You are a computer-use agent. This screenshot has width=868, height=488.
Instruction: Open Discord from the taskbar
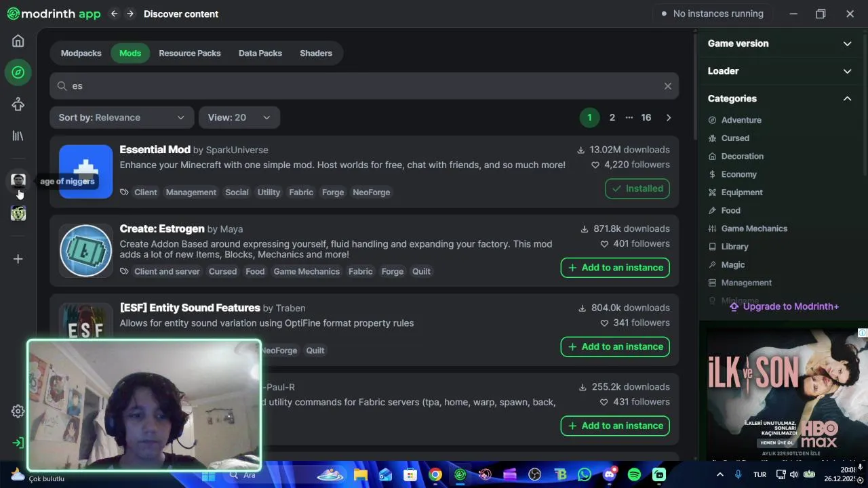610,474
